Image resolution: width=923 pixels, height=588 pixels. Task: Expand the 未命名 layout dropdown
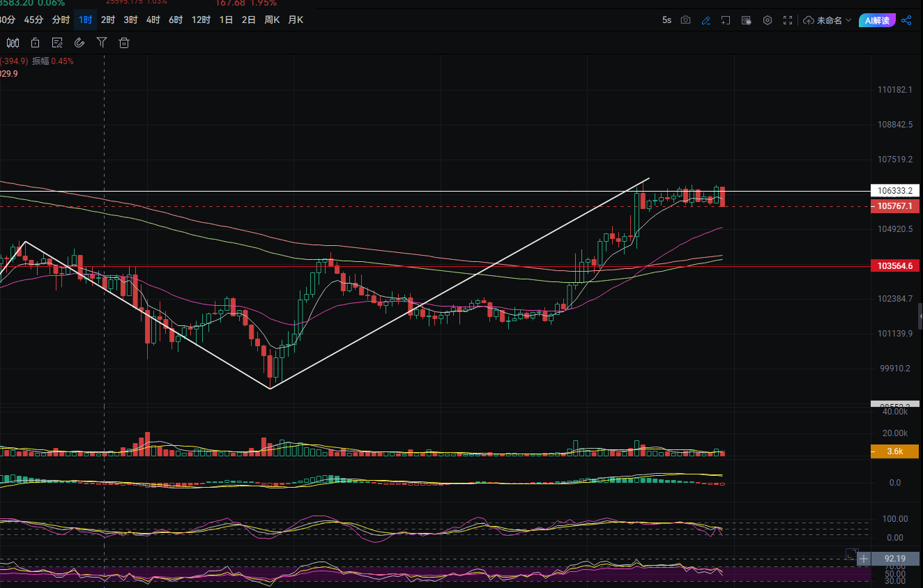(827, 20)
